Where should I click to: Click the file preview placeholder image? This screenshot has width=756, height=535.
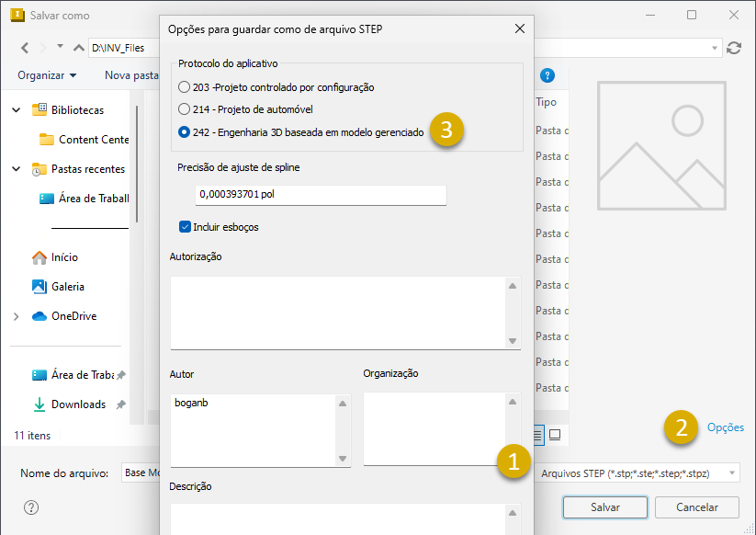(x=661, y=145)
